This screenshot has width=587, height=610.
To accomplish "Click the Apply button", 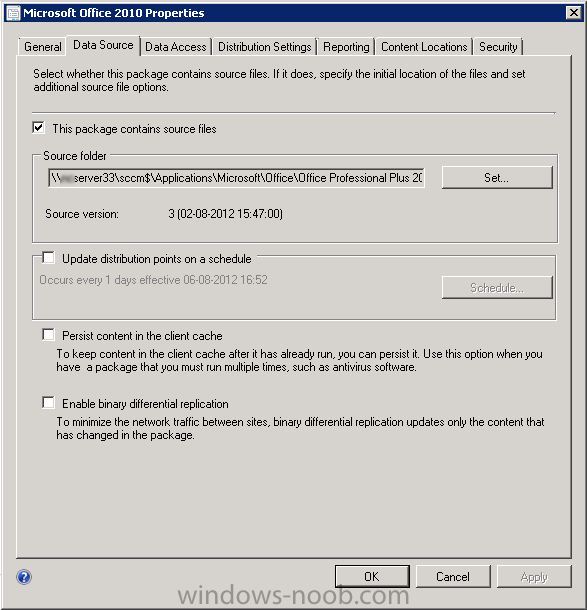I will tap(534, 577).
